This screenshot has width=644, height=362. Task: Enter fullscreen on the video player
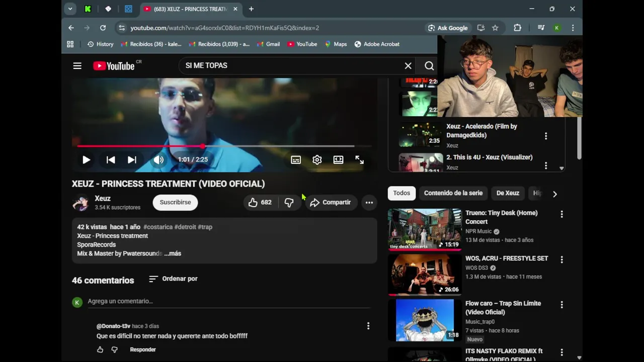click(359, 160)
